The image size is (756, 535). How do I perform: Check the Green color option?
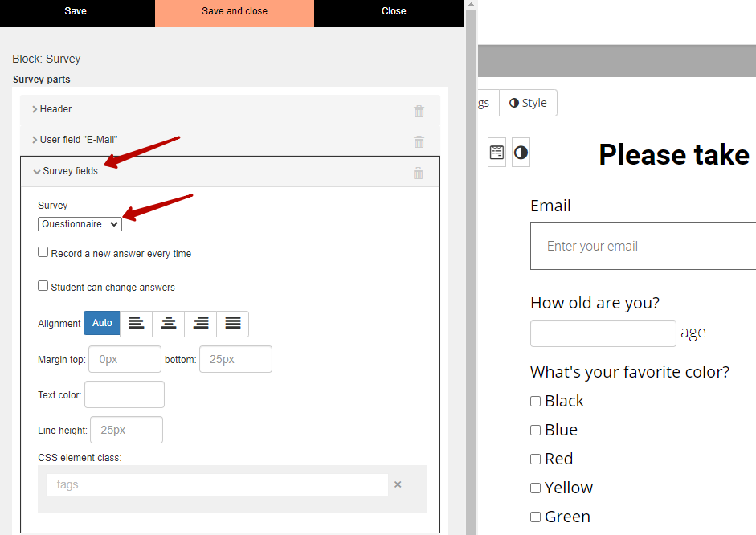[x=535, y=517]
